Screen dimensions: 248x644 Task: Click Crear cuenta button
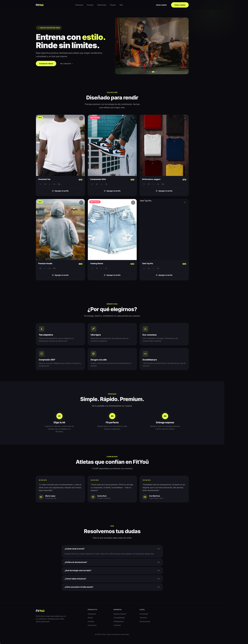180,5
